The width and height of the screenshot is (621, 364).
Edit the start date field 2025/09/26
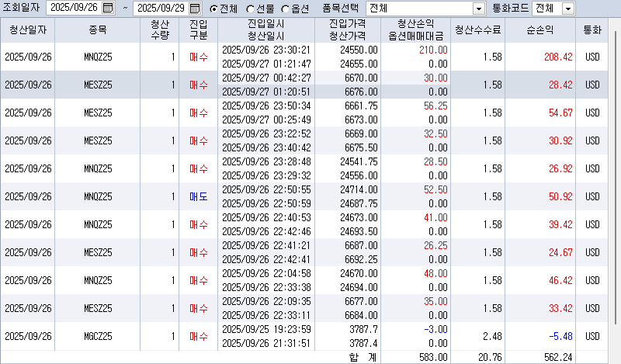tap(74, 8)
